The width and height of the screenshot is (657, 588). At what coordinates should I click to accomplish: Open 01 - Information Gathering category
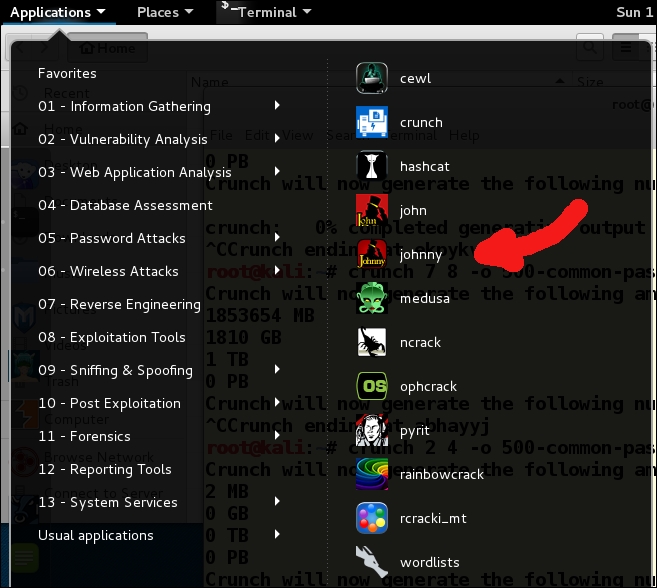[124, 106]
